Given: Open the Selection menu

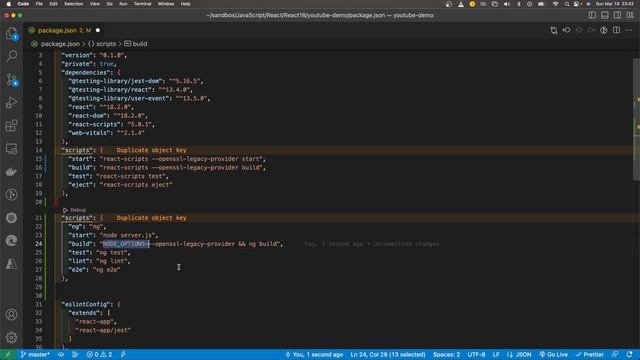Looking at the screenshot, I should click(x=73, y=4).
